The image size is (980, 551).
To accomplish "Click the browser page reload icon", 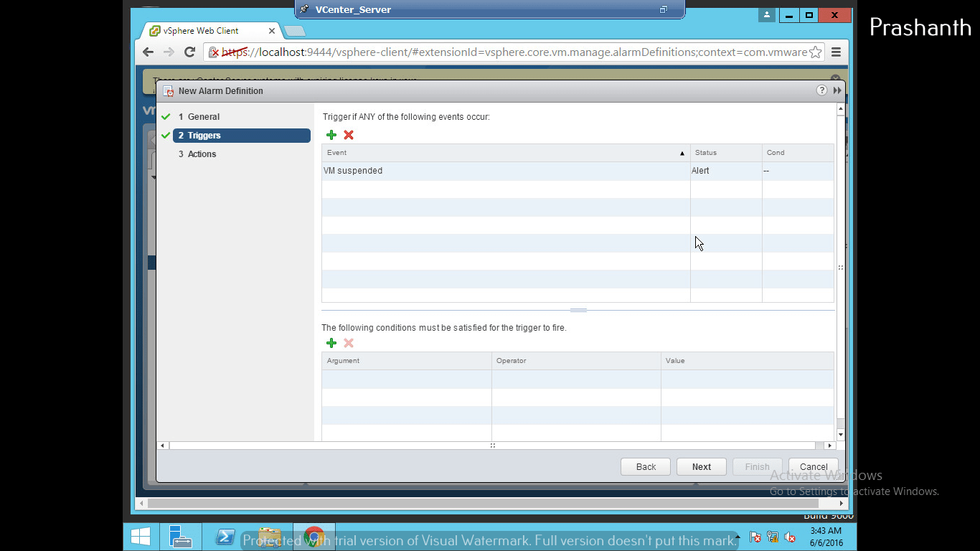I will point(189,52).
